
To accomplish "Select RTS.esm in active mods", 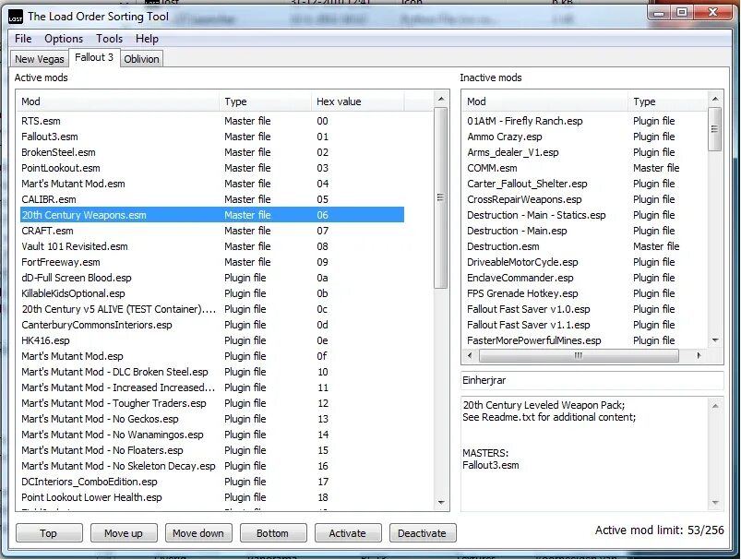I will [211, 121].
